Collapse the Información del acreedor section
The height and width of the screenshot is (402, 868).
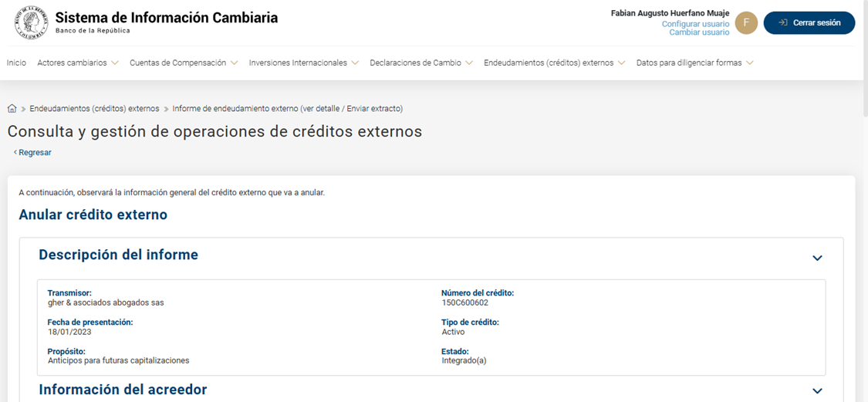[817, 391]
